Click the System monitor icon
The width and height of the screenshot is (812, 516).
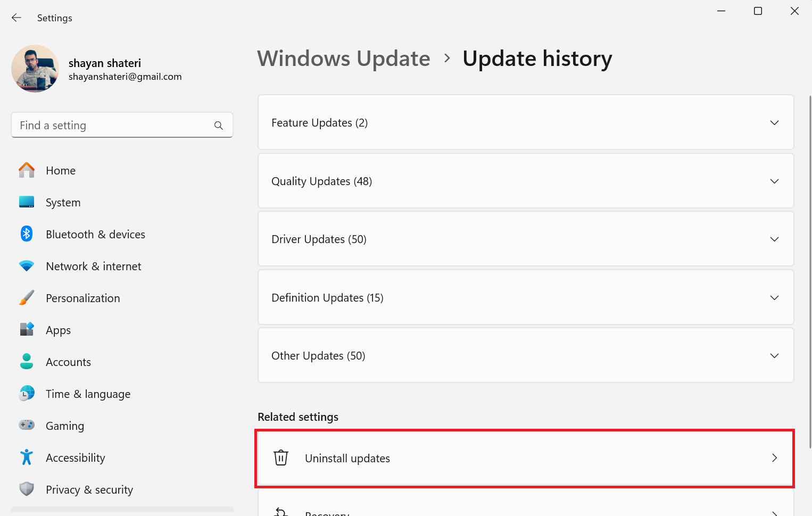[27, 202]
